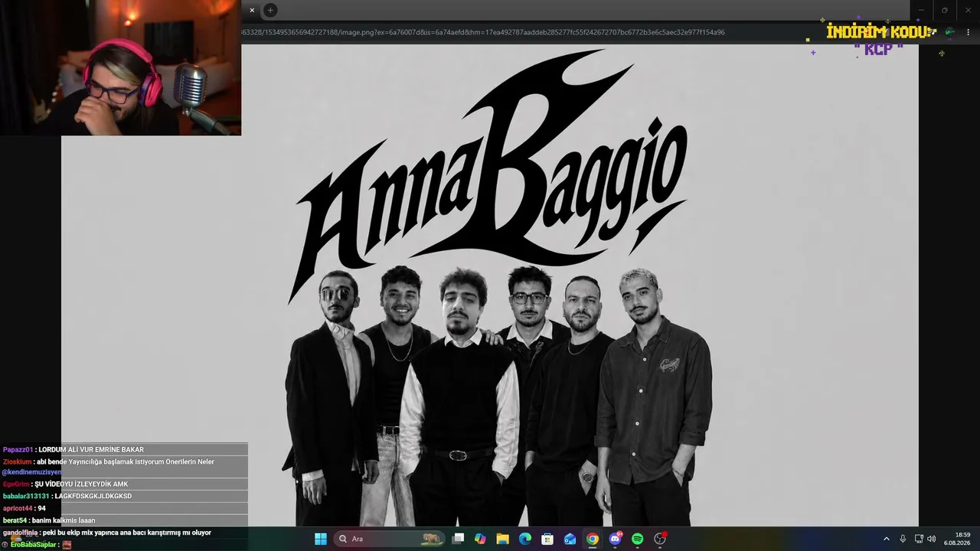Screen dimensions: 980x551
Task: Click chat username babalar313131
Action: tap(25, 497)
